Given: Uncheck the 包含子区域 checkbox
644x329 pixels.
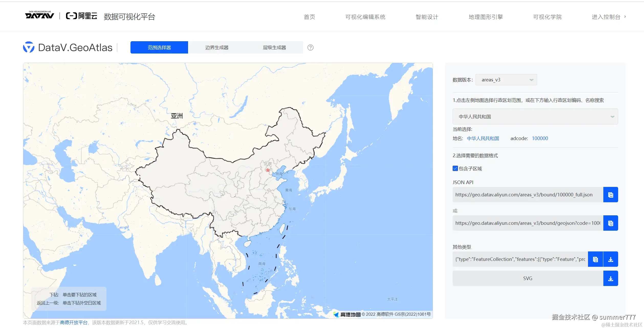Looking at the screenshot, I should [x=455, y=168].
